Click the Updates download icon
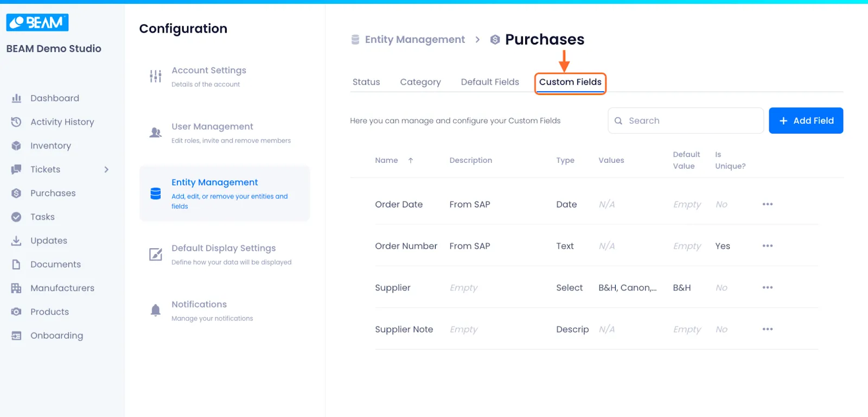The width and height of the screenshot is (868, 417). pyautogui.click(x=16, y=241)
